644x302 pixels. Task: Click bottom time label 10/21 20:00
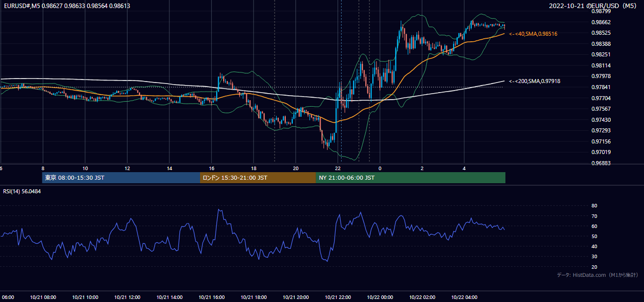296,297
